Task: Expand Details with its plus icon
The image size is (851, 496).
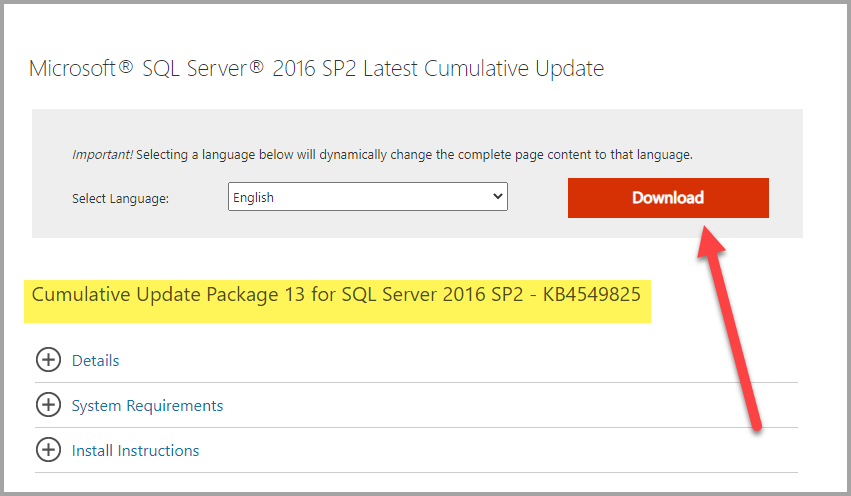Action: (x=48, y=360)
